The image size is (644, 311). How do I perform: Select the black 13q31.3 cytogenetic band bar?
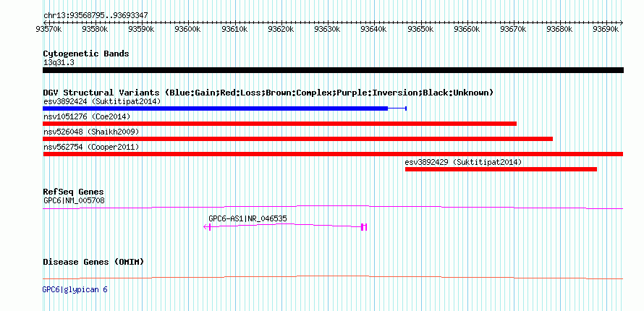coord(333,70)
